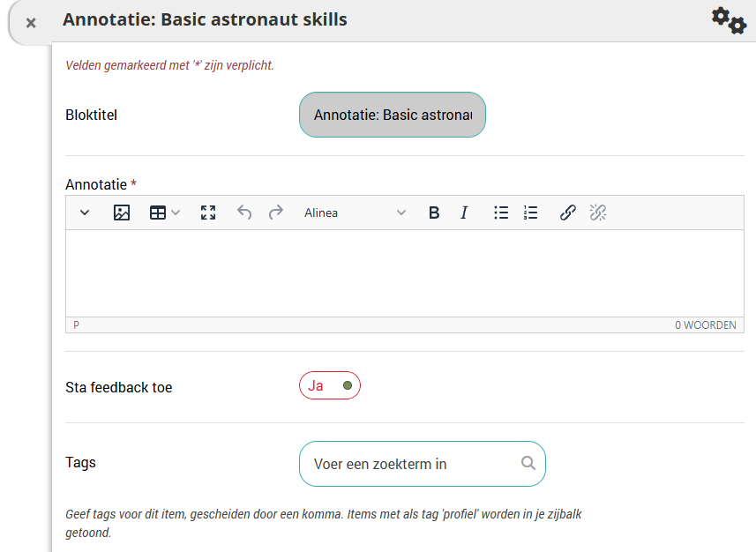
Task: Click inside the Annotatie text area
Action: [x=404, y=272]
